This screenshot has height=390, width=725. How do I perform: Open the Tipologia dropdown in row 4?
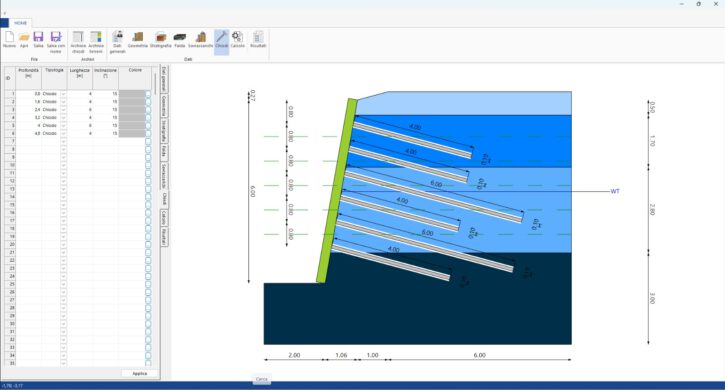point(63,118)
